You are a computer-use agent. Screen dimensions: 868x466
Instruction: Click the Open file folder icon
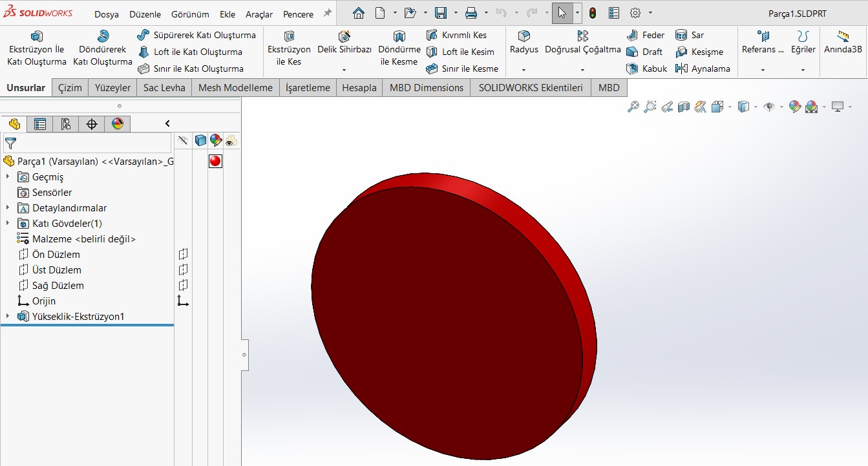pyautogui.click(x=410, y=13)
